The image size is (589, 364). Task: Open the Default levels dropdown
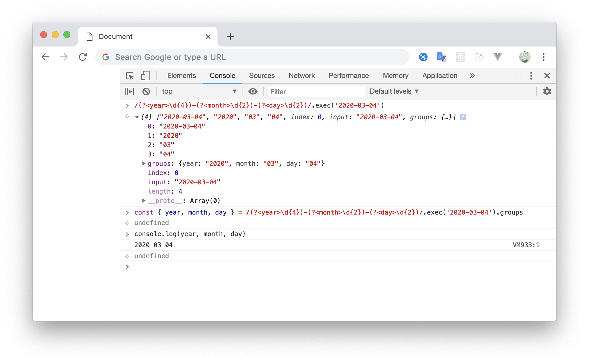[394, 92]
